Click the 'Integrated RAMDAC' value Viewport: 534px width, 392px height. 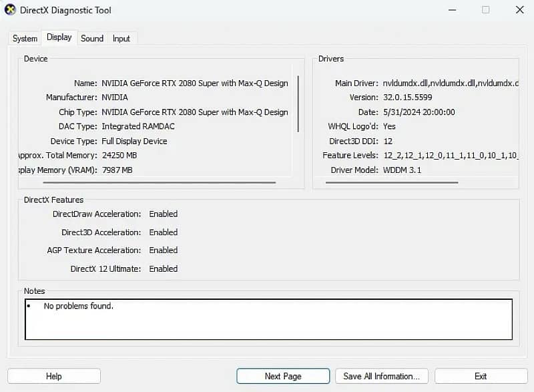coord(138,126)
